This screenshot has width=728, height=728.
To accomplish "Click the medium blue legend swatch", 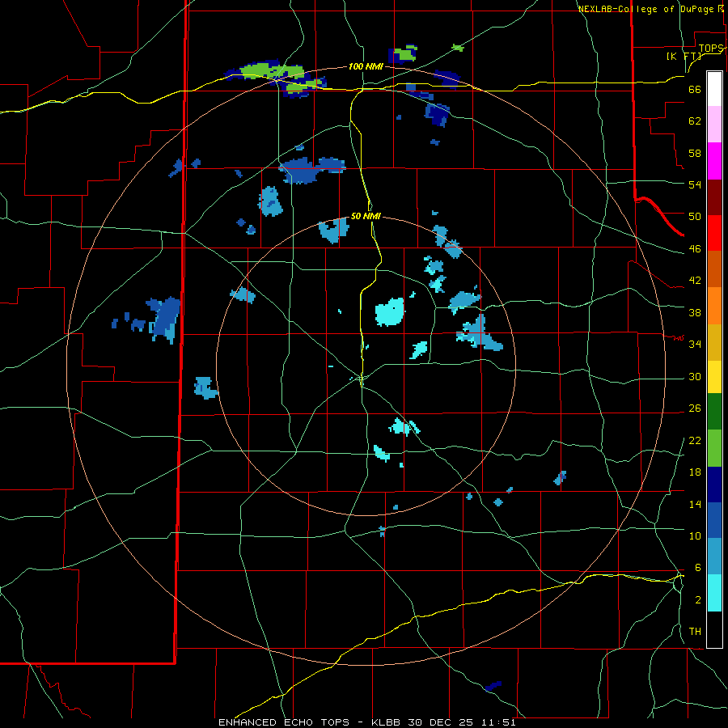I will (714, 520).
